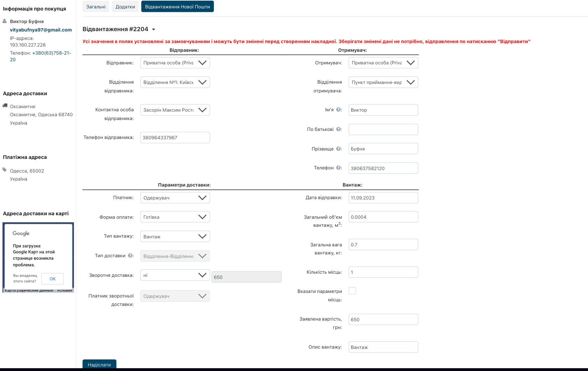Click the customer user icon in sidebar

5,21
